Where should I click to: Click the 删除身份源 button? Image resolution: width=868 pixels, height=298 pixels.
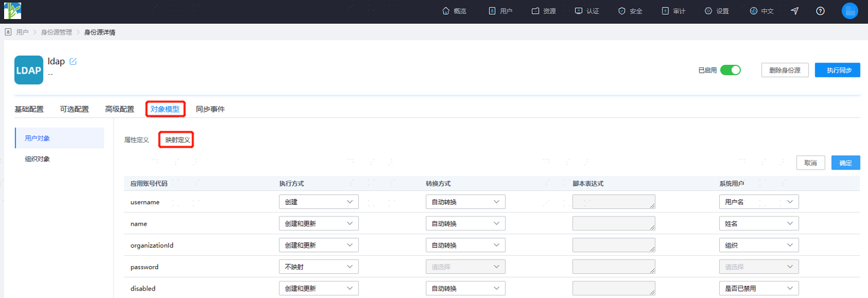(785, 70)
